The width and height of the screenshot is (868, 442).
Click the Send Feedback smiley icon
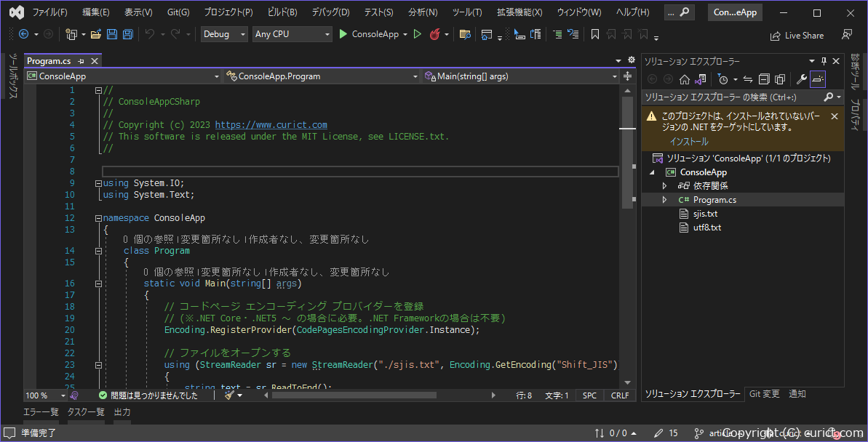pos(846,34)
